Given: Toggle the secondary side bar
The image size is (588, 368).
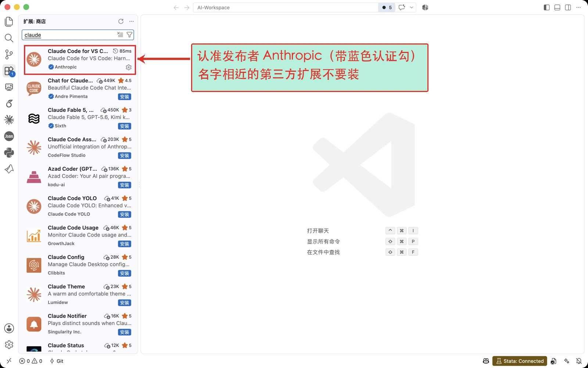Looking at the screenshot, I should 568,7.
